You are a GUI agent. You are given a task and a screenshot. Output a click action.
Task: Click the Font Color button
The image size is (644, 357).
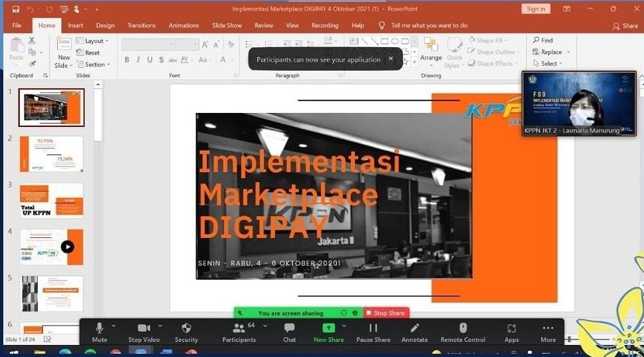[x=223, y=60]
